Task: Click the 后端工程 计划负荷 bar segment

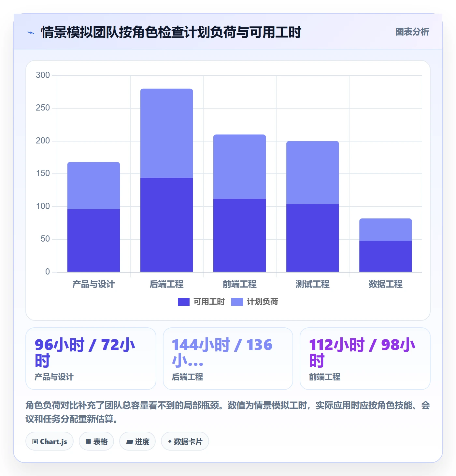Action: (166, 133)
